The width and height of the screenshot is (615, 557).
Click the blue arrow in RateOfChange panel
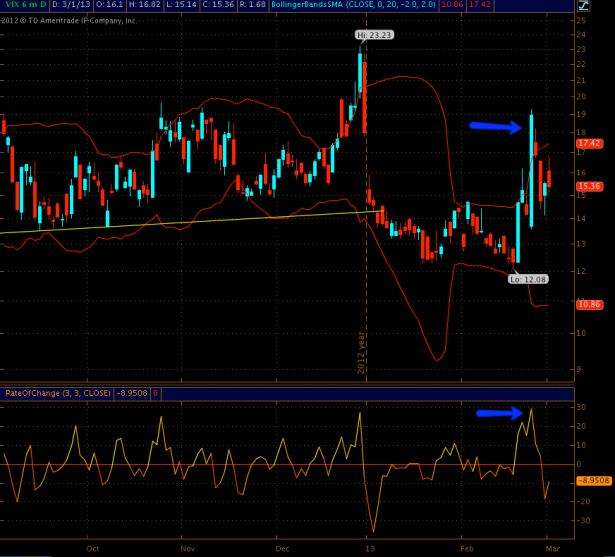tap(499, 413)
